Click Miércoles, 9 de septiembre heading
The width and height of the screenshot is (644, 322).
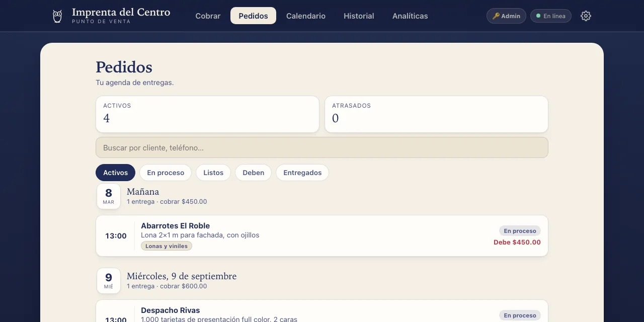click(182, 276)
